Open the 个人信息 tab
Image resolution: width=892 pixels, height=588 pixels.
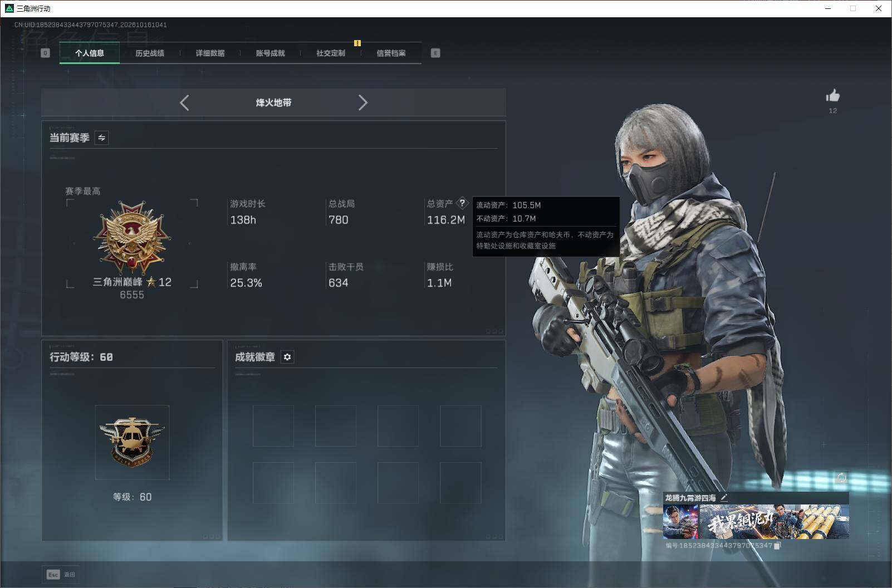[x=90, y=53]
